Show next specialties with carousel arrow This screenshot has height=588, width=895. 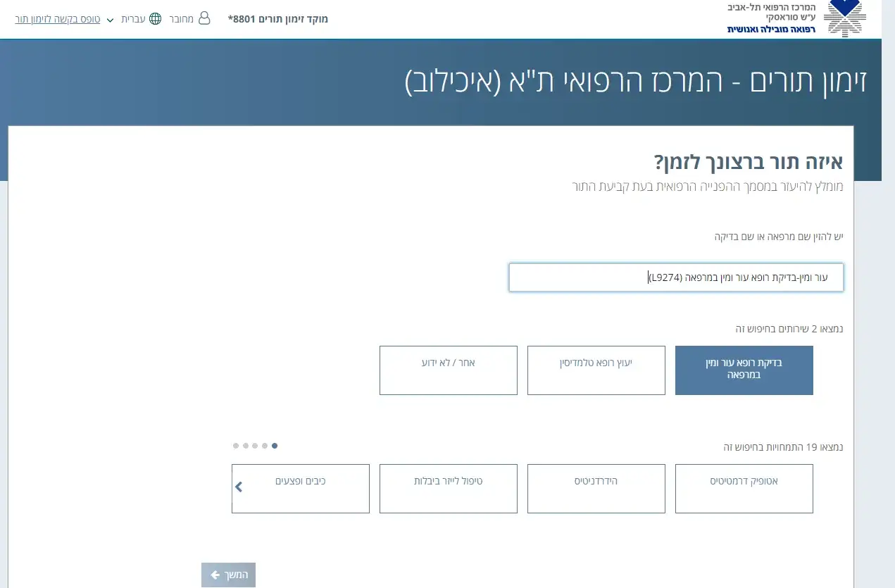click(239, 487)
